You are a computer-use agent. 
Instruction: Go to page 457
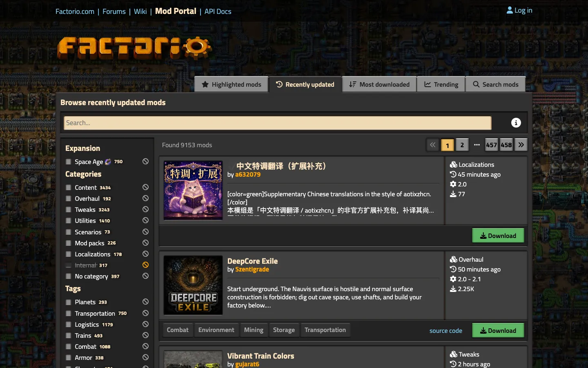[x=492, y=145]
